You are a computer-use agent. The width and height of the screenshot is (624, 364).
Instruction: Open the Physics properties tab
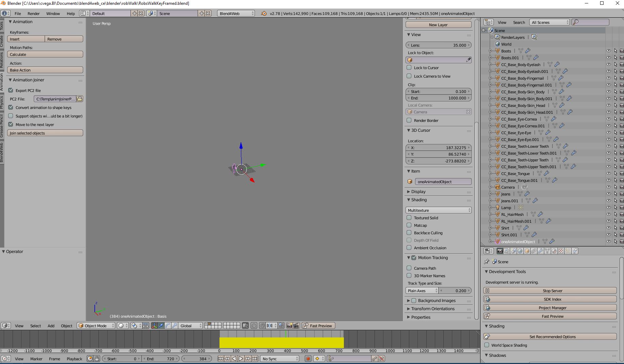(575, 251)
